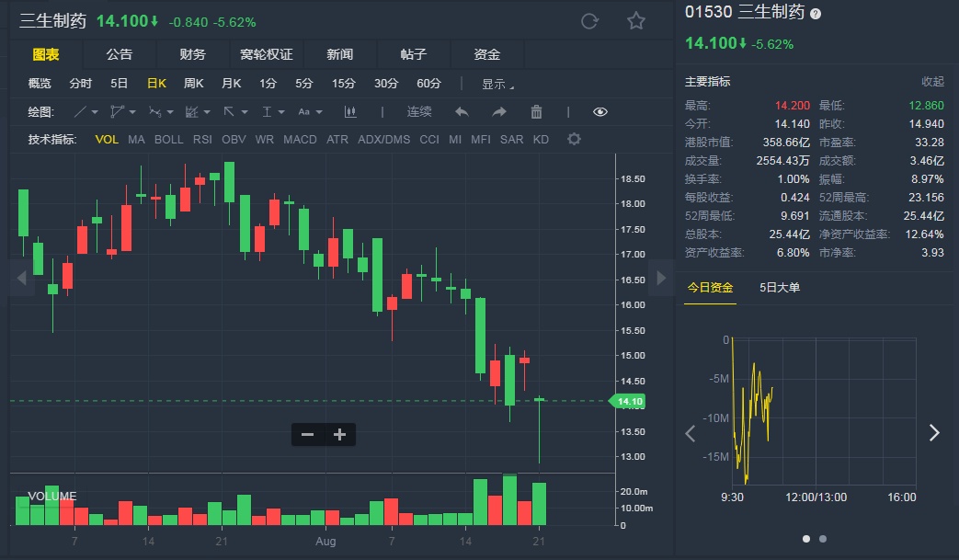
Task: Select the 周K weekly chart period
Action: (x=193, y=84)
